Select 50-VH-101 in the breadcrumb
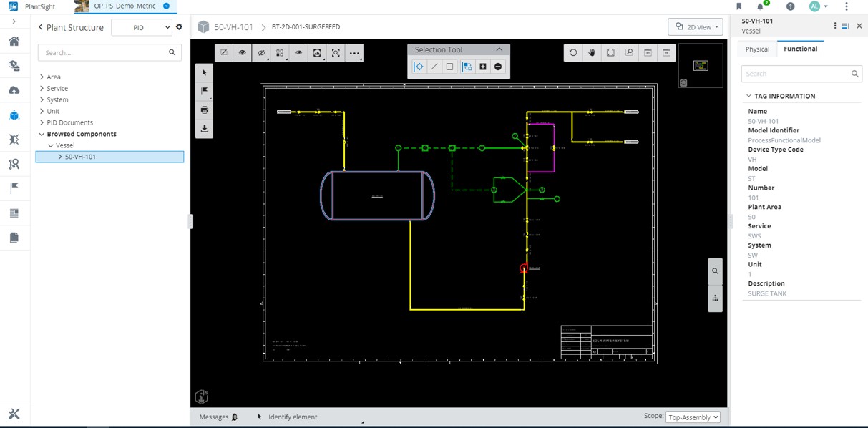The width and height of the screenshot is (868, 428). [233, 26]
